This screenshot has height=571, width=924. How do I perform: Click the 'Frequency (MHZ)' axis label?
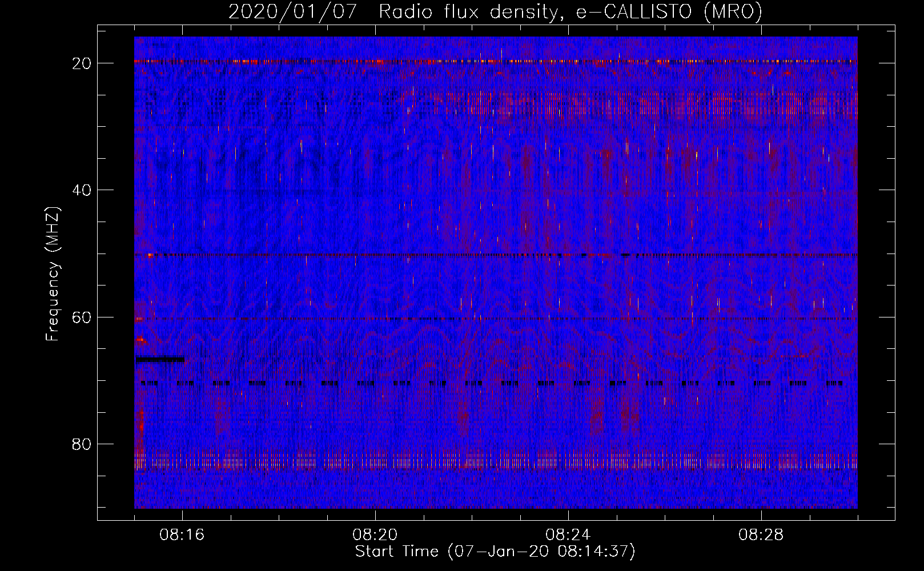pos(53,274)
